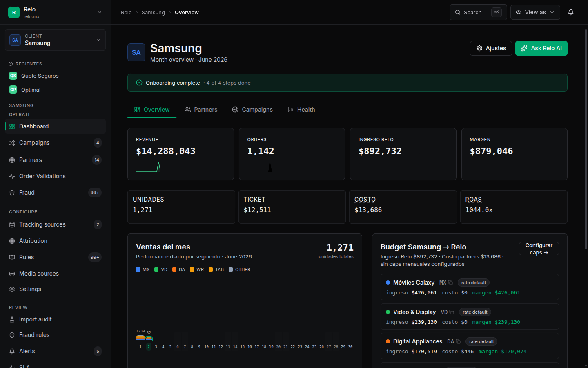Click the Samsung SA avatar in page header
Viewport: 588px width, 368px height.
[136, 52]
